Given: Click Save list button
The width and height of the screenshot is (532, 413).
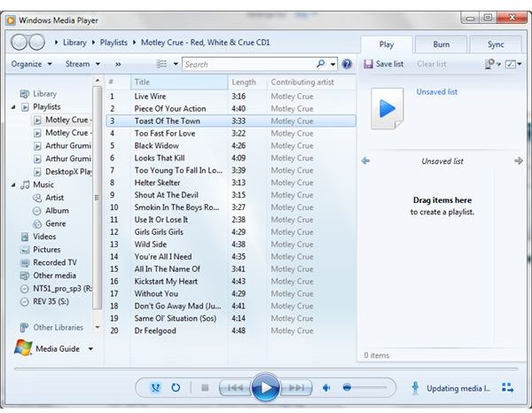Looking at the screenshot, I should [x=384, y=64].
